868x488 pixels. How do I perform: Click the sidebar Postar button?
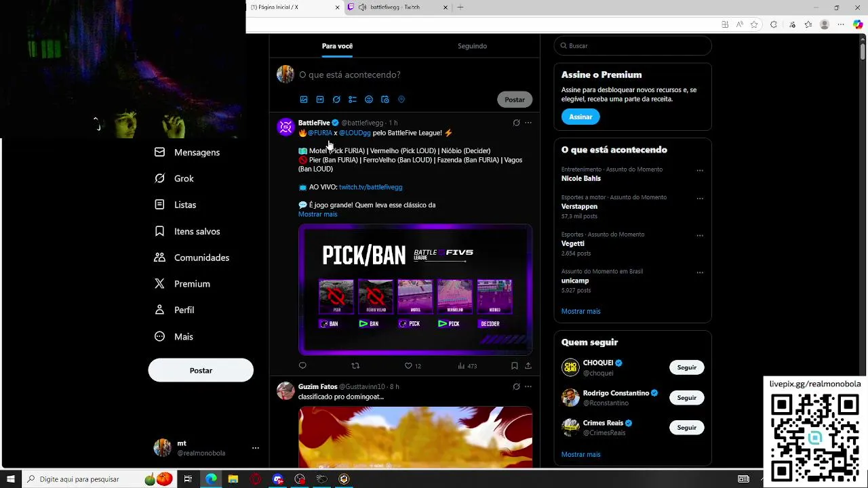(x=201, y=370)
